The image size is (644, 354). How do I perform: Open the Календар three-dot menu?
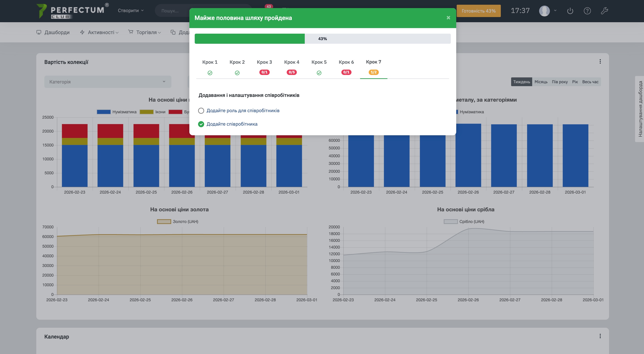click(x=600, y=336)
